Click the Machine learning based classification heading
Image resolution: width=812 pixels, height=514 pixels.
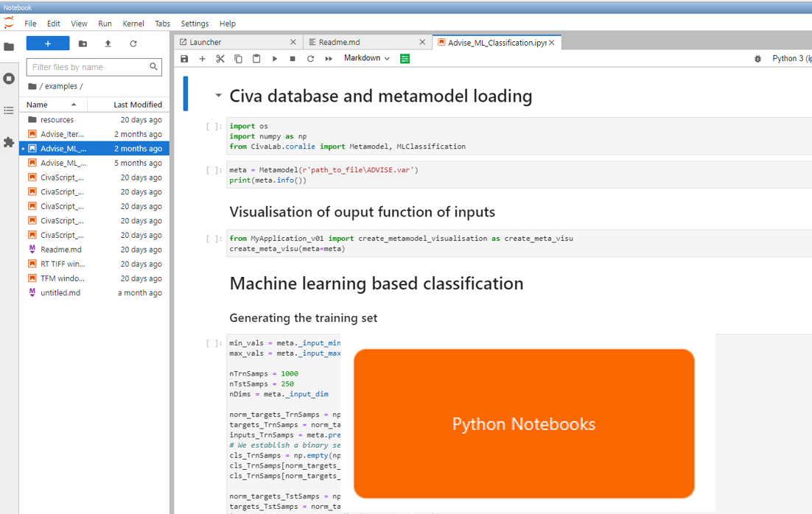(x=377, y=283)
